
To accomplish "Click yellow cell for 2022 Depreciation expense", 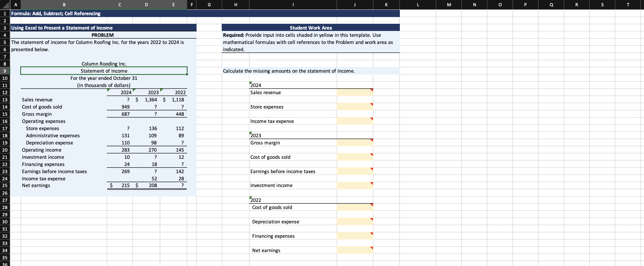I will pos(355,222).
